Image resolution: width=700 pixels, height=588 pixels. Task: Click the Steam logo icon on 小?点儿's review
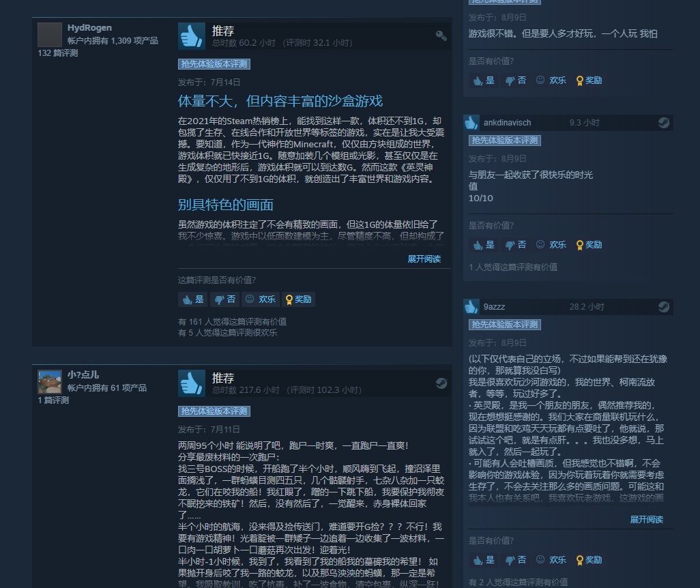[x=441, y=383]
